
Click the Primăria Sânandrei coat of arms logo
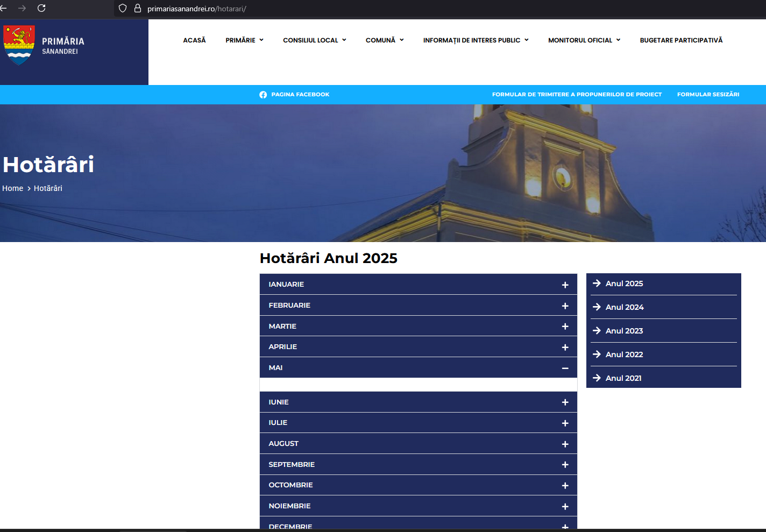pyautogui.click(x=19, y=45)
